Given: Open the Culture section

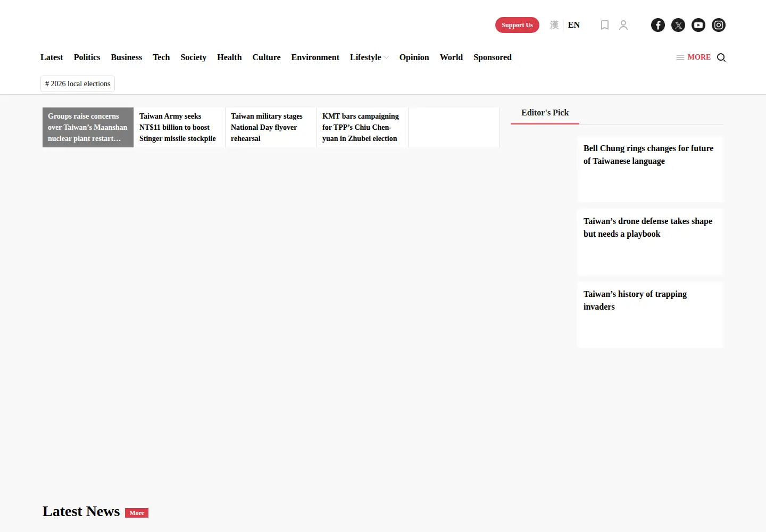Looking at the screenshot, I should pos(267,57).
